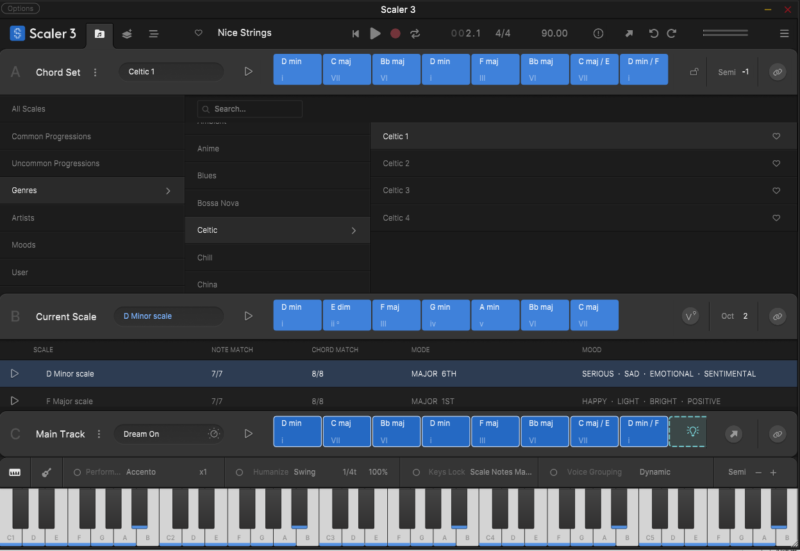Select the Blues genre
Viewport: 800px width, 551px height.
(277, 176)
